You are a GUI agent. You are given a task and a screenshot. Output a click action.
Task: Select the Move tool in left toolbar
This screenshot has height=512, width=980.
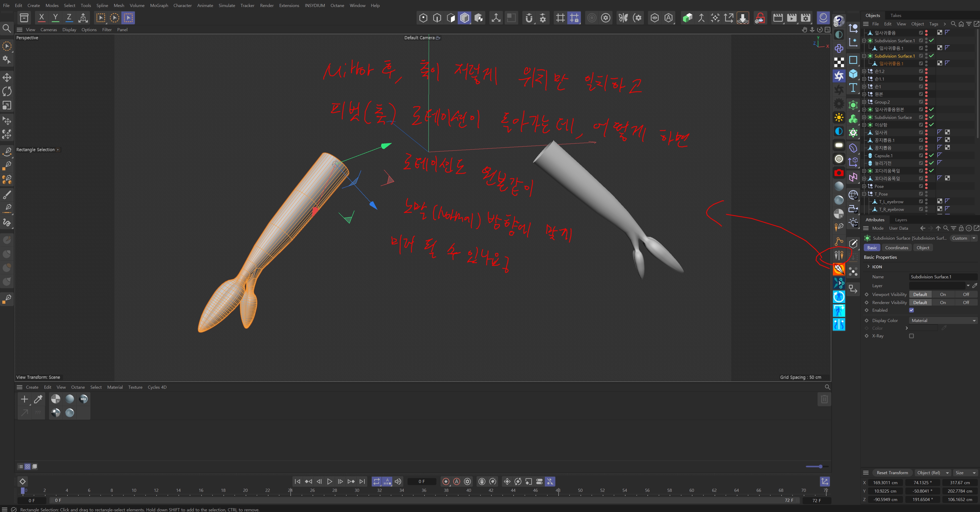pos(7,78)
